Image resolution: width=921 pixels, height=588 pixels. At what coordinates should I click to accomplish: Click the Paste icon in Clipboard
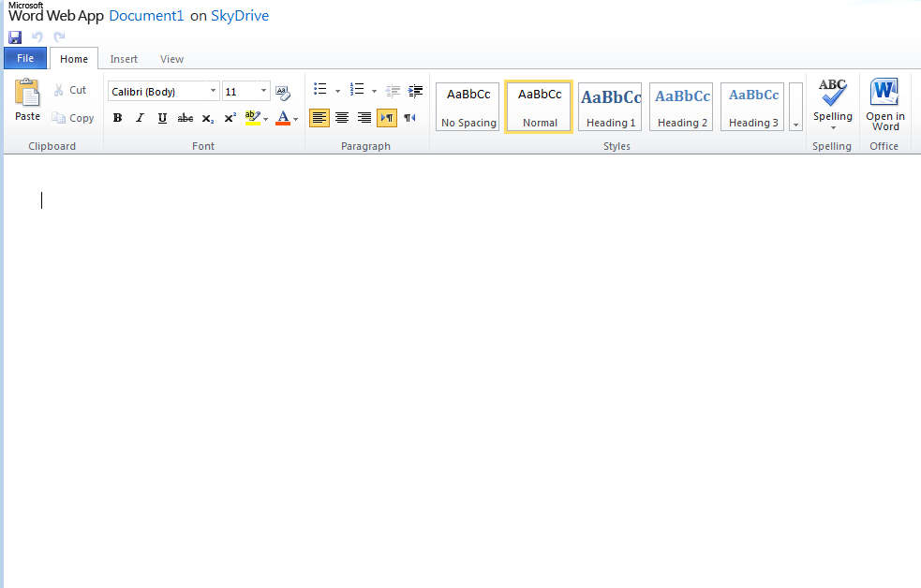click(27, 99)
